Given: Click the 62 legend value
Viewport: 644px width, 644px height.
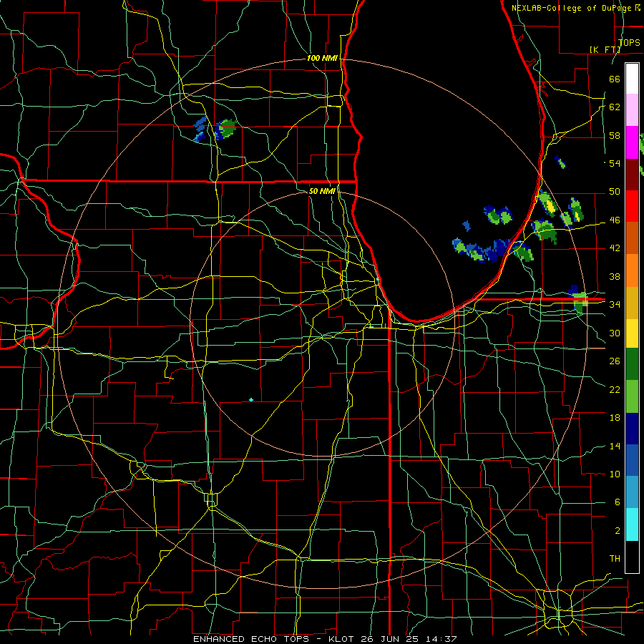Looking at the screenshot, I should pyautogui.click(x=615, y=107).
